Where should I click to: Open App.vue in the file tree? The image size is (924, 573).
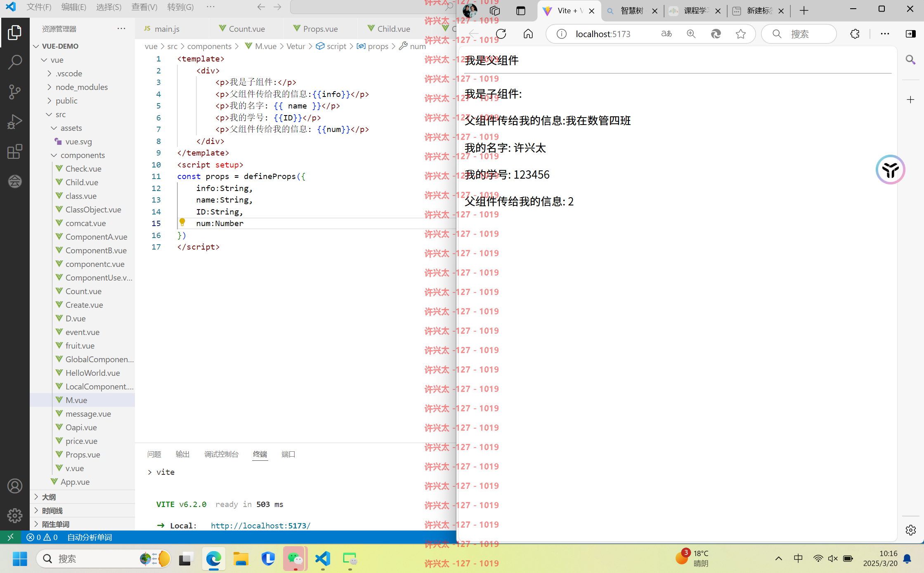(x=75, y=482)
